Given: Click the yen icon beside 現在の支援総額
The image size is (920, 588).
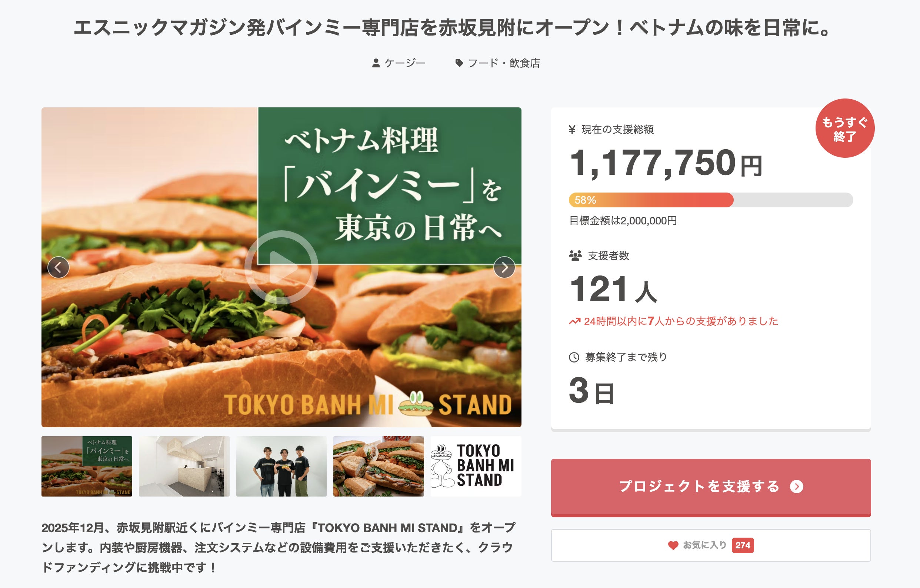Looking at the screenshot, I should pos(572,130).
